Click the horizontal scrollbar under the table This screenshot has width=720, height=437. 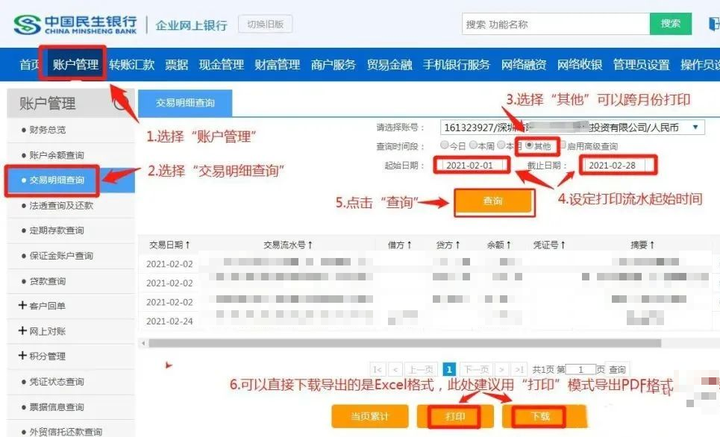[404, 343]
